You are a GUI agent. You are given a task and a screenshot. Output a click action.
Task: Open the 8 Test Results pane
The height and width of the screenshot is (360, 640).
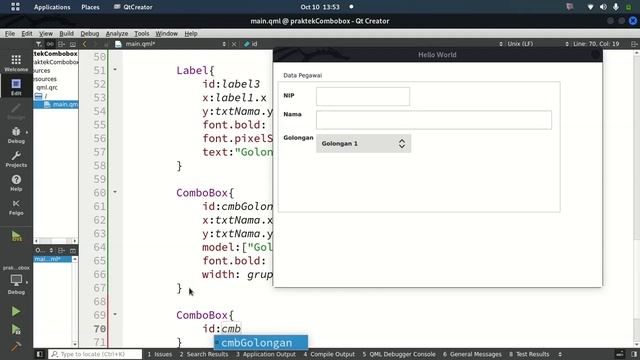(529, 354)
